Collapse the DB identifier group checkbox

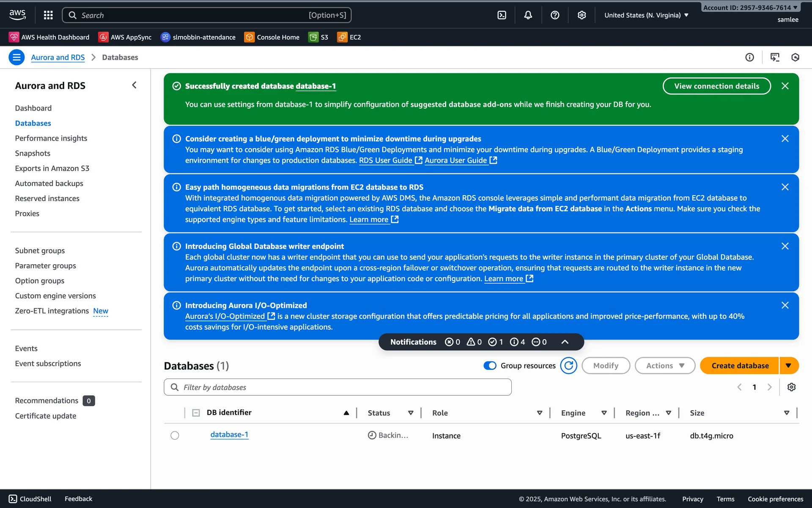pos(196,413)
